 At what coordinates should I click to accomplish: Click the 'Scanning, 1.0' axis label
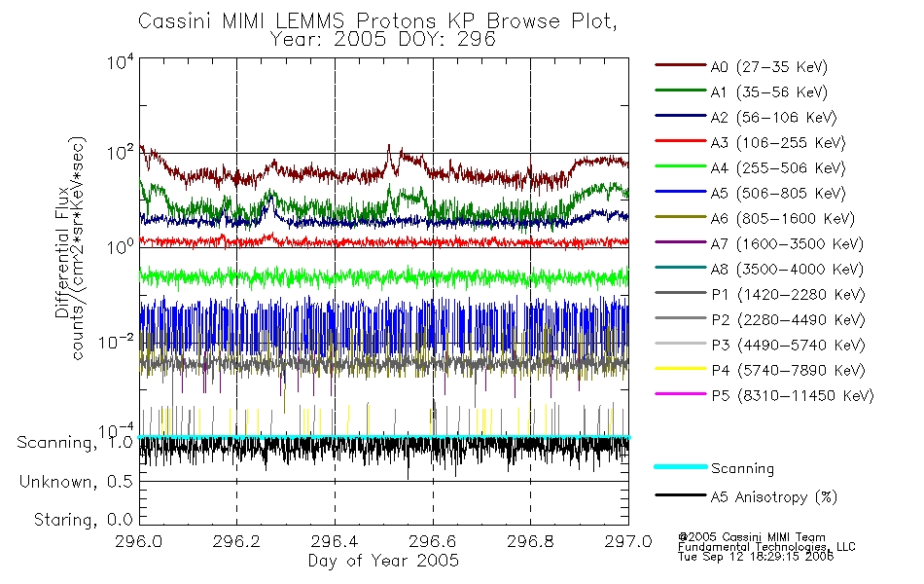[x=75, y=443]
